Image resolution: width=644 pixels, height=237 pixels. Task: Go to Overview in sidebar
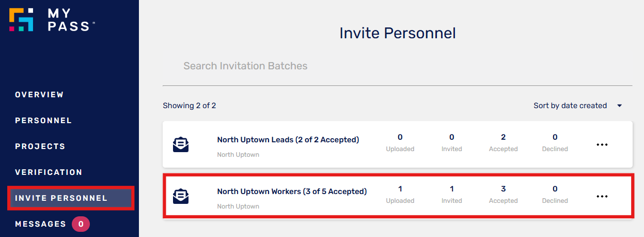[39, 95]
